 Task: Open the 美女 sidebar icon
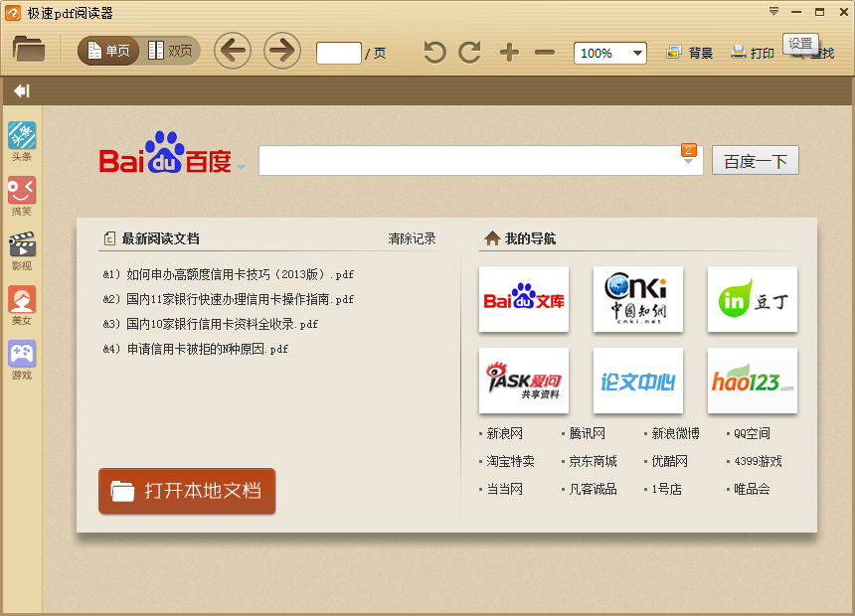pyautogui.click(x=22, y=306)
